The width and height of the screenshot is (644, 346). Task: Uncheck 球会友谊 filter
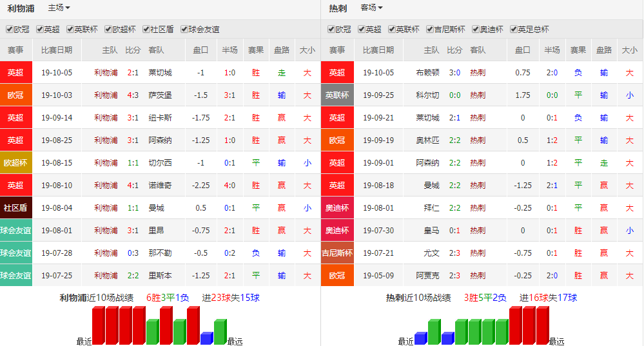coord(184,29)
